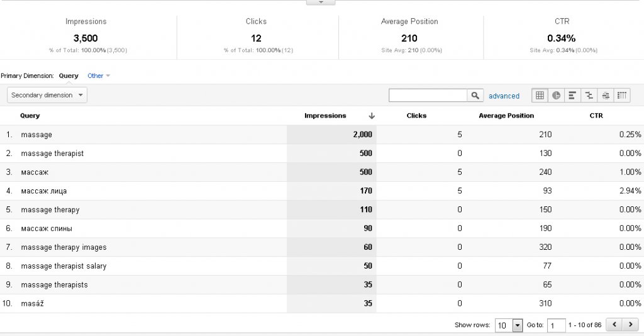Click the table search input field
This screenshot has height=336, width=644.
pos(428,96)
